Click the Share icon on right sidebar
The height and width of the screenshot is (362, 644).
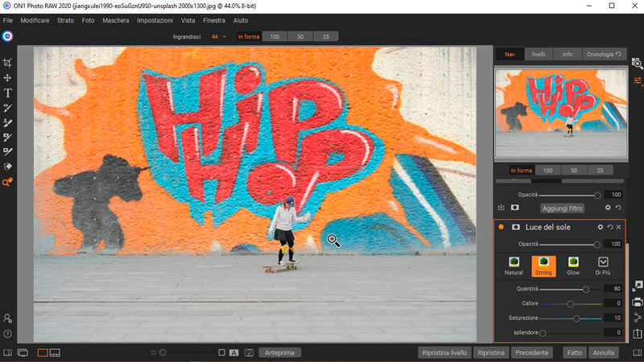[638, 318]
